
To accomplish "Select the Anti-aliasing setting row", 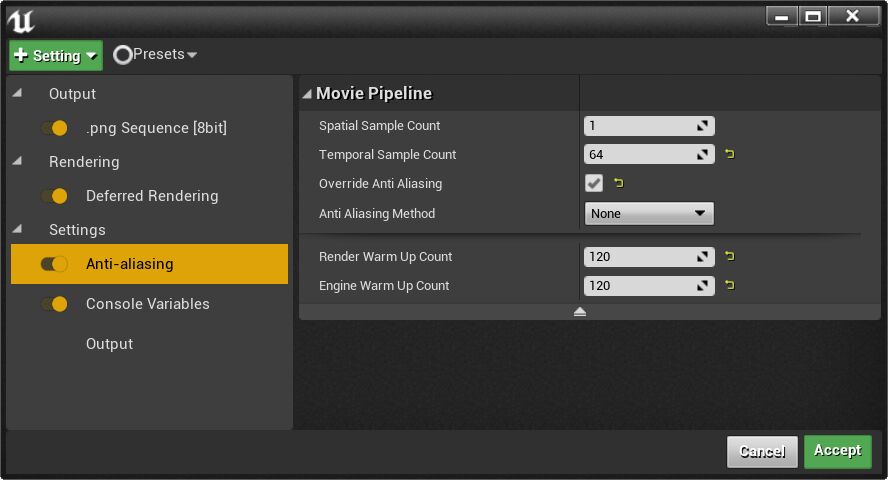I will pyautogui.click(x=150, y=264).
